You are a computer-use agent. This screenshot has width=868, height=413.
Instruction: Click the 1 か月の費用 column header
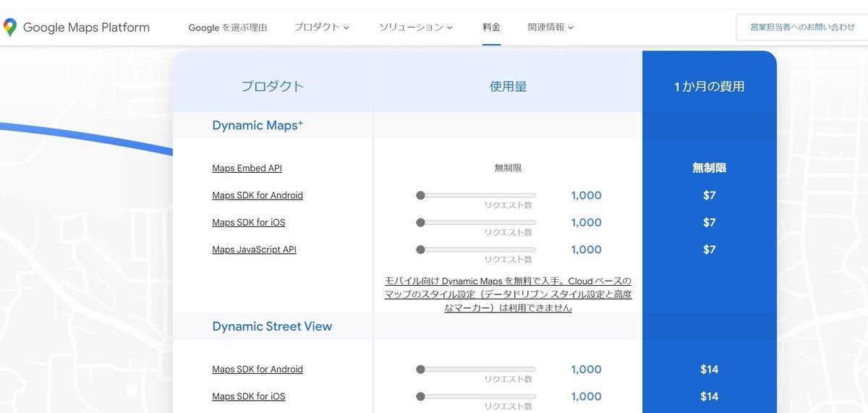click(709, 87)
